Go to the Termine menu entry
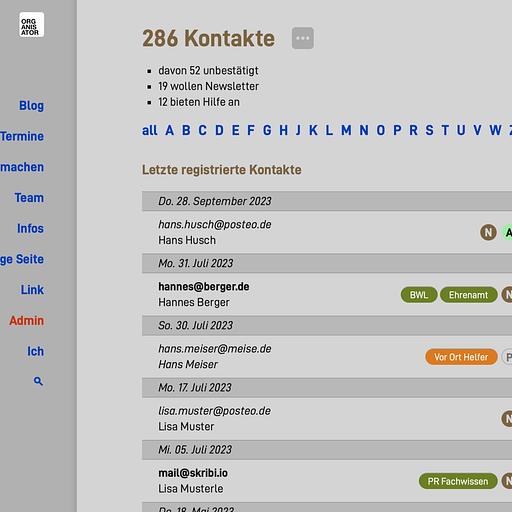This screenshot has height=512, width=512. (22, 136)
